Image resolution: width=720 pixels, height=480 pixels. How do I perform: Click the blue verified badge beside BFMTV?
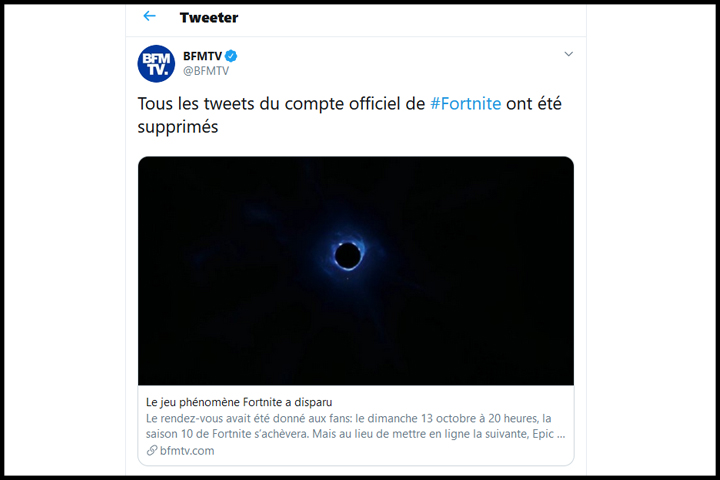click(231, 55)
